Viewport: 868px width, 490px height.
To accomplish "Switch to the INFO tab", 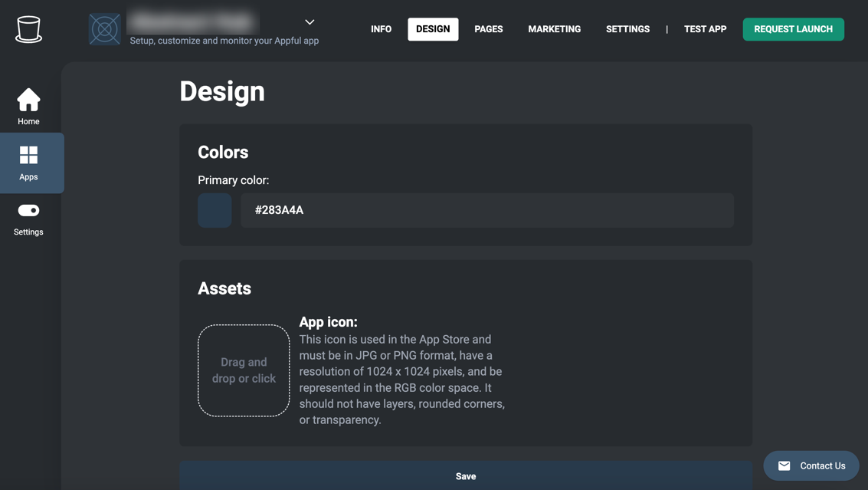I will coord(381,29).
